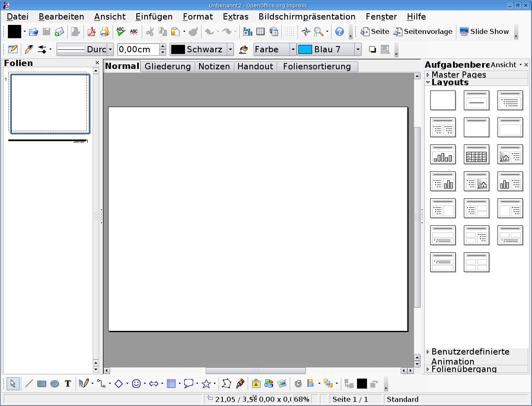Open a file with the folder icon
The width and height of the screenshot is (532, 406).
(x=34, y=32)
